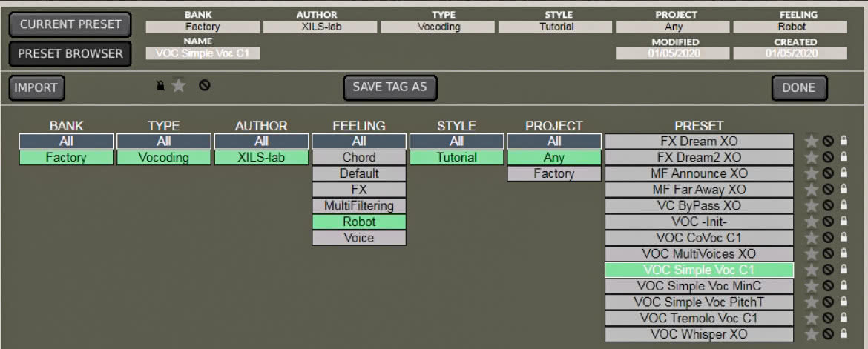Viewport: 868px width, 349px height.
Task: Star the VOC Whisper XO preset
Action: (x=812, y=334)
